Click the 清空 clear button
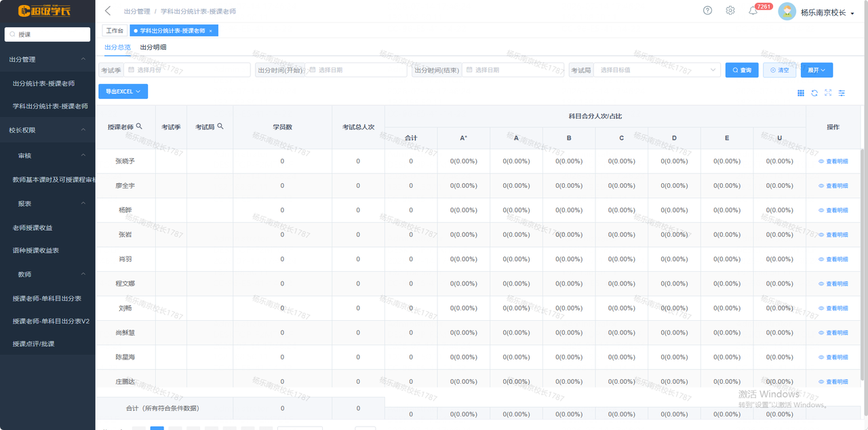868x430 pixels. (780, 70)
